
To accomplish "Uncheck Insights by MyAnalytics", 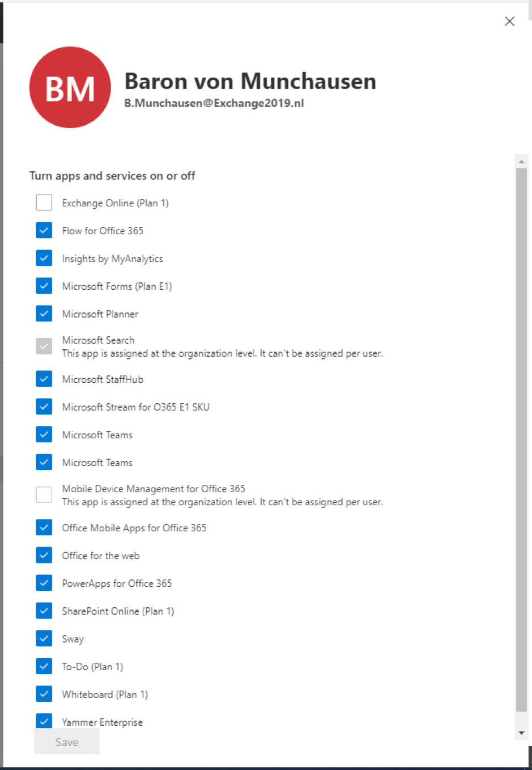I will [44, 258].
